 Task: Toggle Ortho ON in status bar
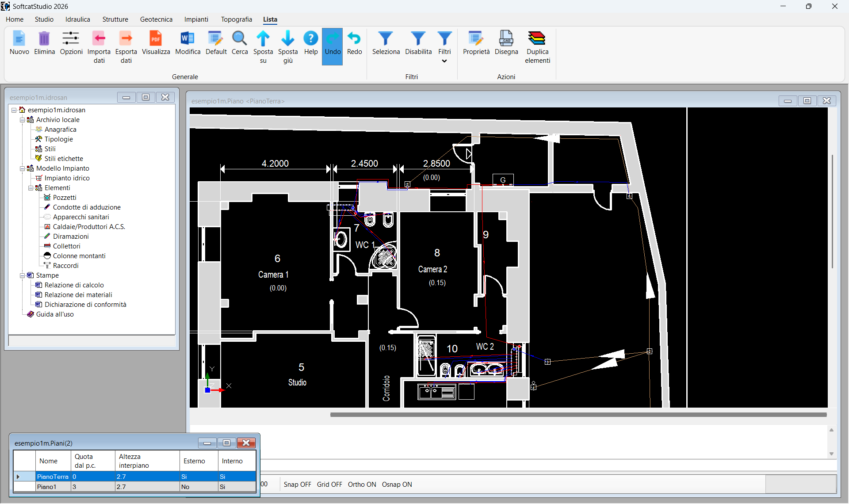[x=362, y=485]
